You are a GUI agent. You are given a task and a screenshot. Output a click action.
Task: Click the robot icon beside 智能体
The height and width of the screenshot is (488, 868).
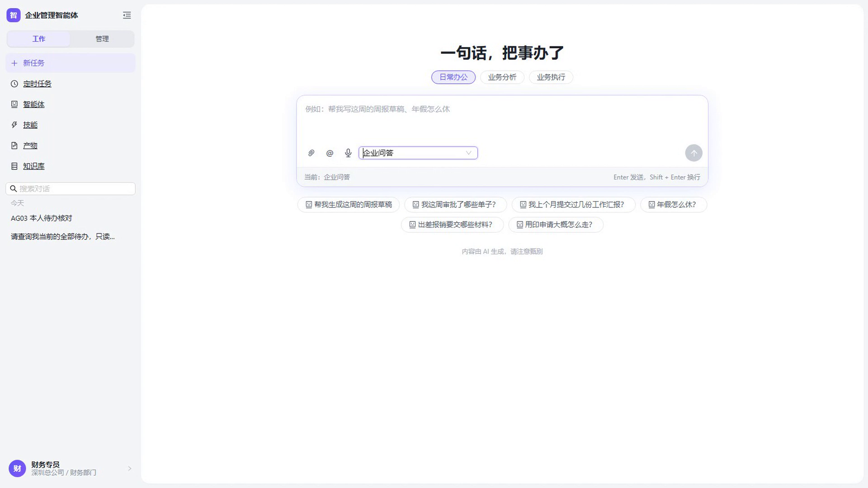point(14,104)
